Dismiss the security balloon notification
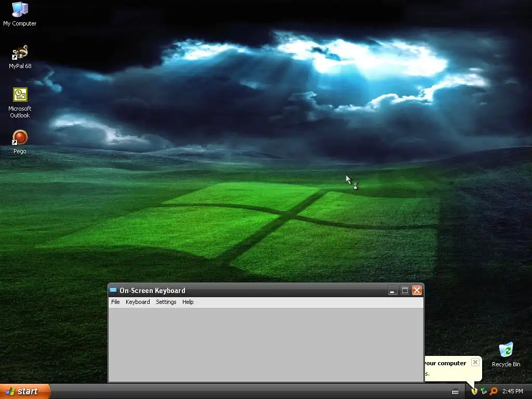Screen dimensions: 532x399 pos(475,362)
